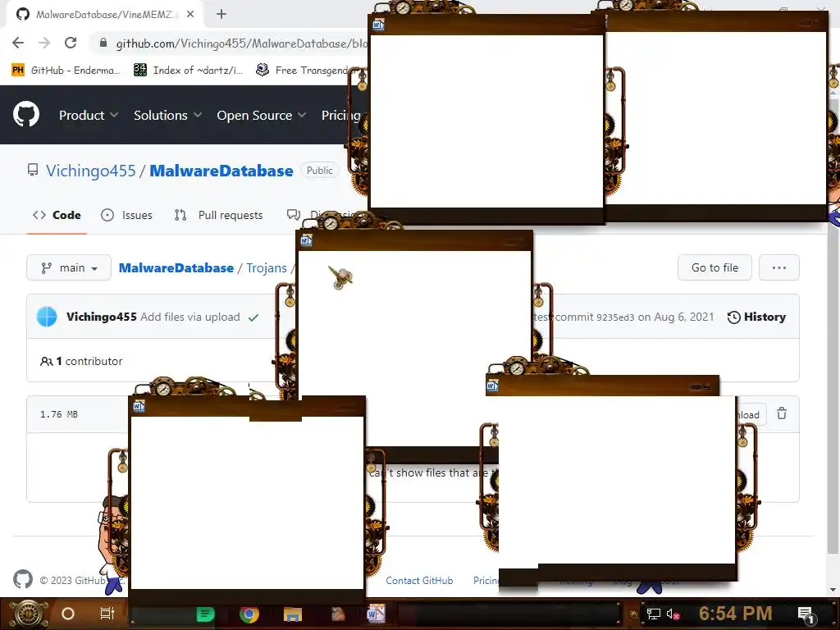Expand the Solutions menu
The width and height of the screenshot is (840, 630).
(167, 115)
